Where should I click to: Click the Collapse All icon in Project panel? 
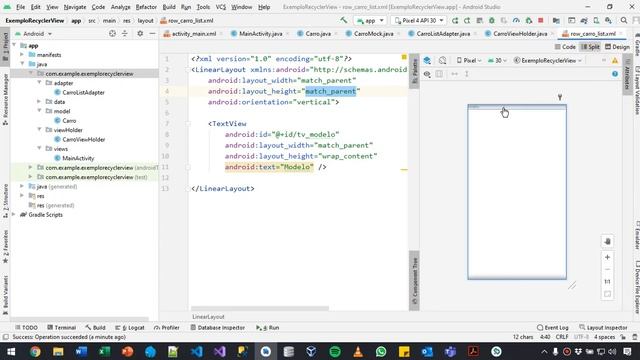(124, 33)
